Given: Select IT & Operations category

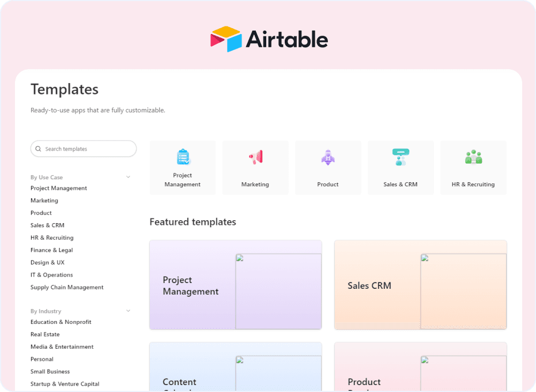Looking at the screenshot, I should pos(52,274).
